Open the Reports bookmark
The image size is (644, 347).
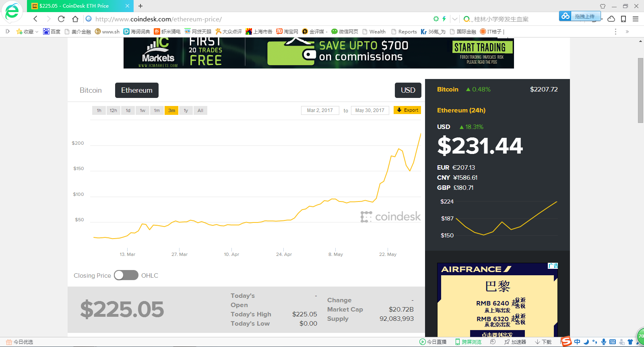click(404, 31)
